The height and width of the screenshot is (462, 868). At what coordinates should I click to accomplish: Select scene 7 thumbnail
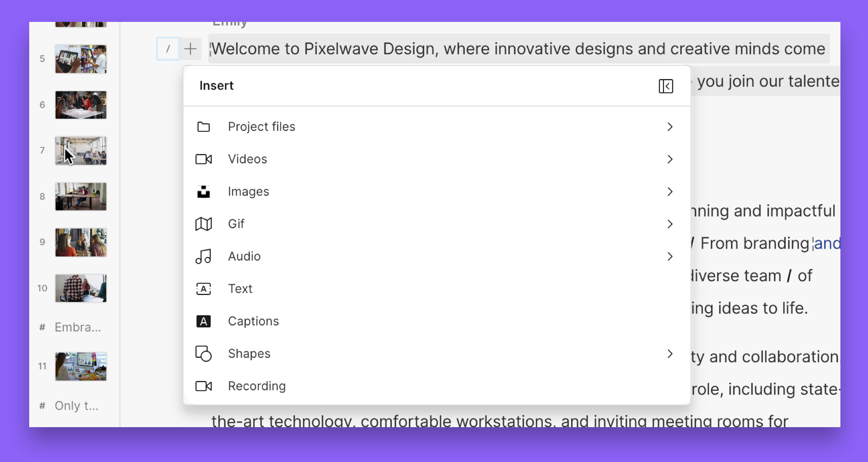click(81, 151)
